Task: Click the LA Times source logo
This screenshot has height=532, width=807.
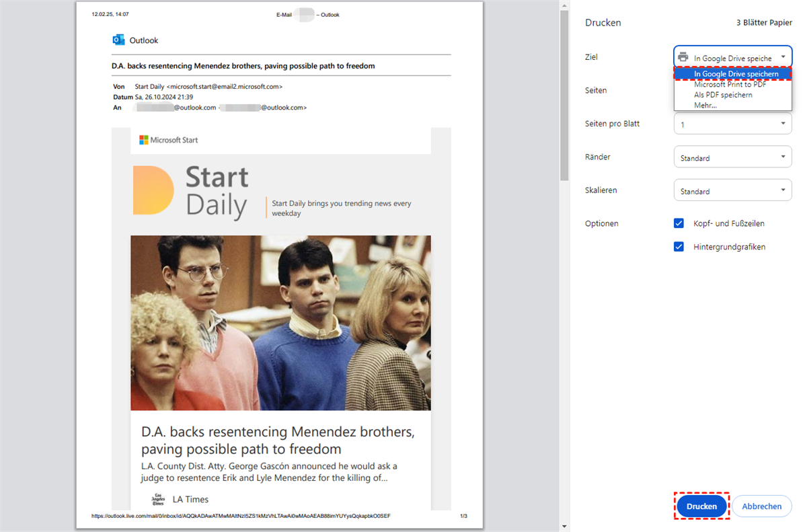Action: pos(158,499)
